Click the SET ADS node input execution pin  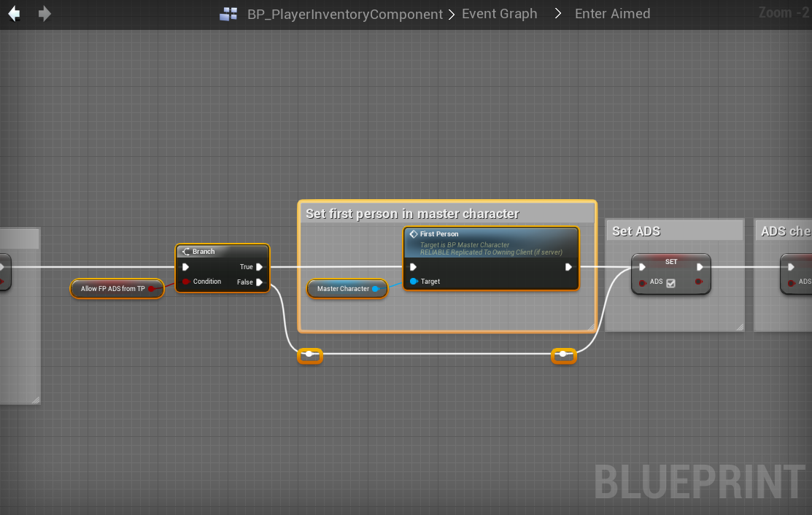pyautogui.click(x=642, y=267)
